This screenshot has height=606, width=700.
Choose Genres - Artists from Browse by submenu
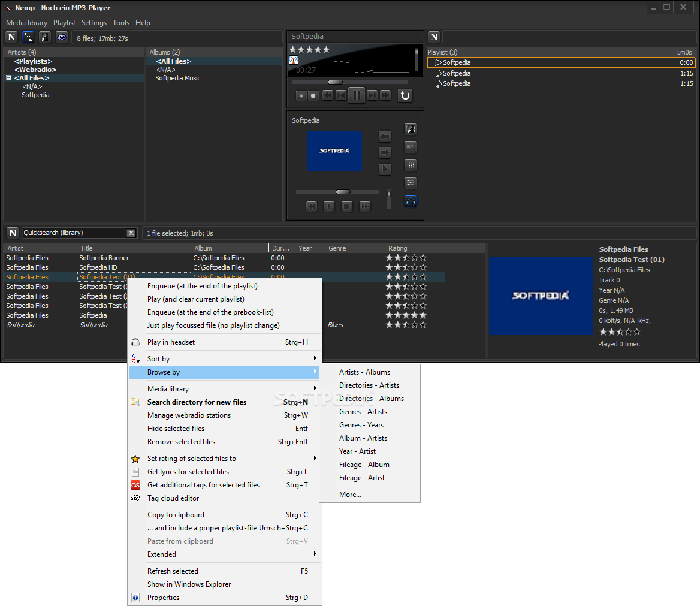coord(370,412)
